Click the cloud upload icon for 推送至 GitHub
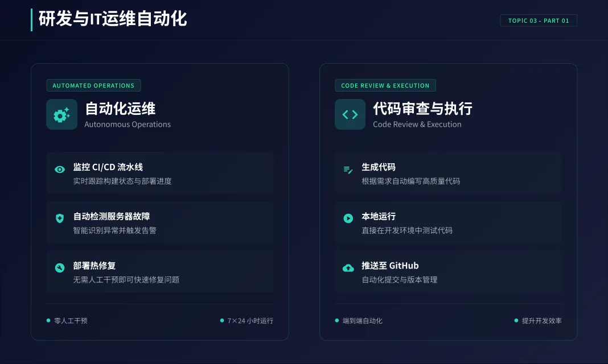Viewport: 608px width, 364px height. pos(348,268)
